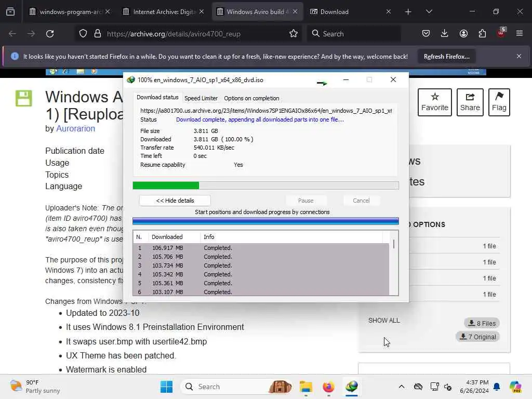This screenshot has width=532, height=399.
Task: Click the Share button on archive page
Action: tap(470, 102)
